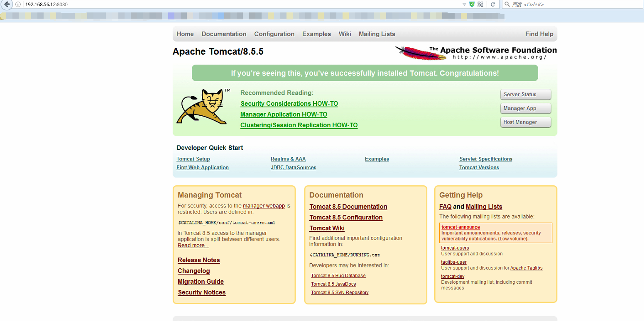This screenshot has width=644, height=321.
Task: Open the Mailing Lists link in Getting Help
Action: (x=484, y=207)
